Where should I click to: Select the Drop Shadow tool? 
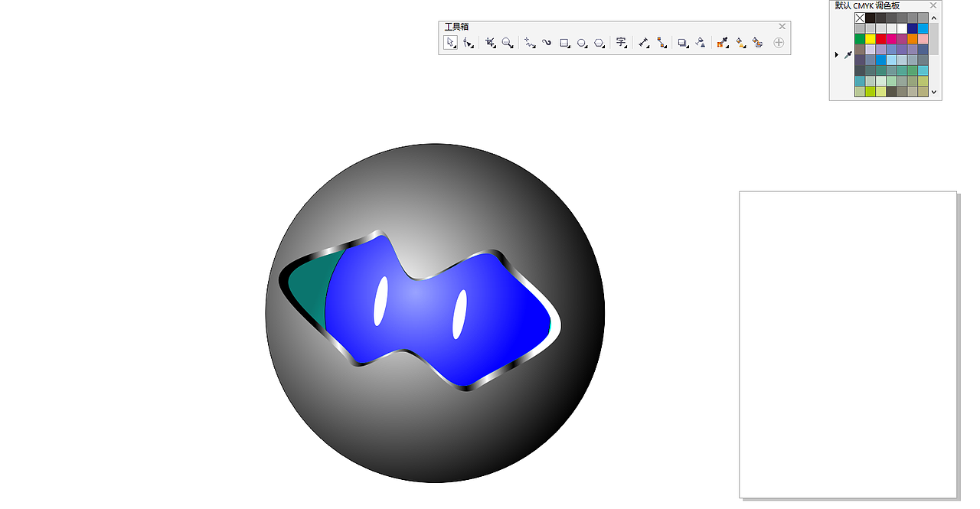point(683,43)
